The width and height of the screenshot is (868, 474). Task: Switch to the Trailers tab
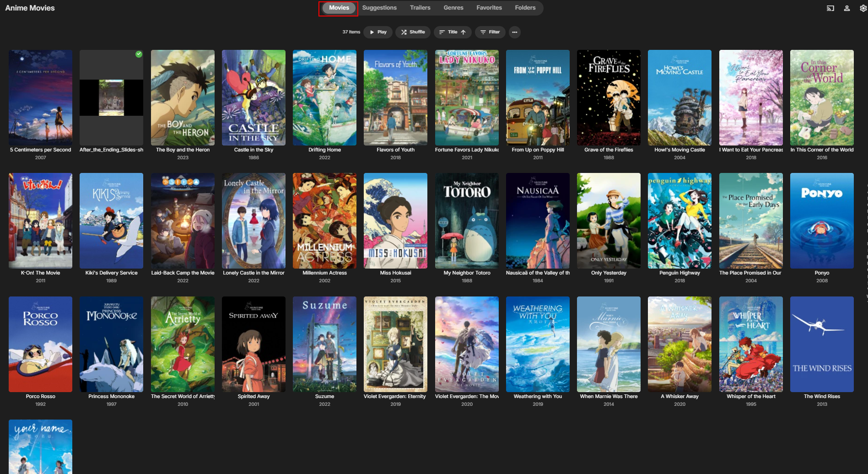420,8
